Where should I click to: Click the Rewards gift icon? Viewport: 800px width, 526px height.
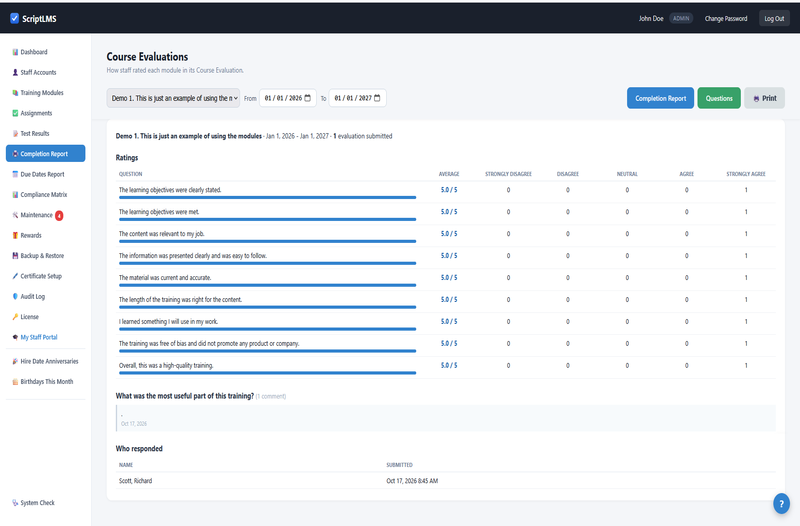(15, 235)
